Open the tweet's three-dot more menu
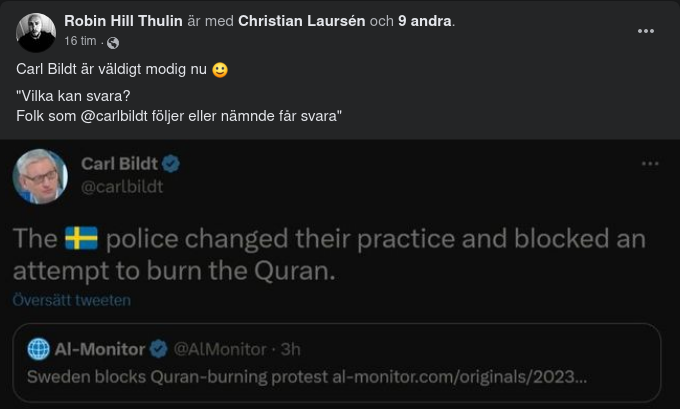The height and width of the screenshot is (409, 680). pos(650,164)
